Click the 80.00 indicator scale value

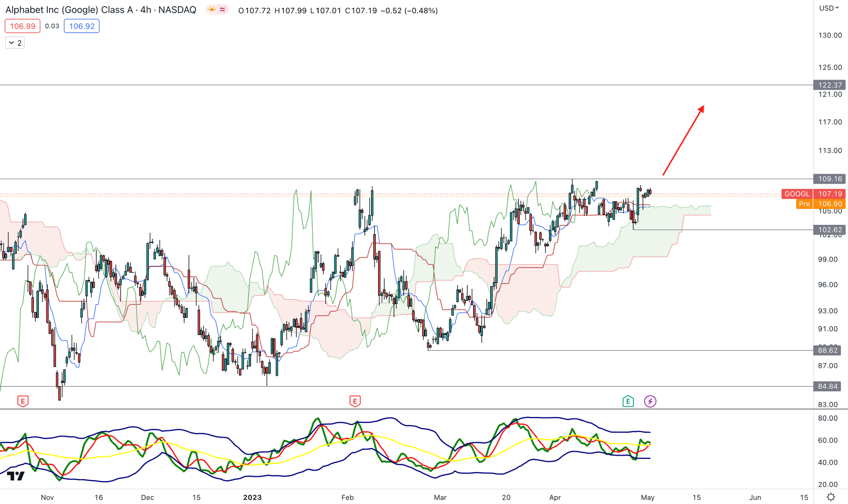click(x=828, y=418)
